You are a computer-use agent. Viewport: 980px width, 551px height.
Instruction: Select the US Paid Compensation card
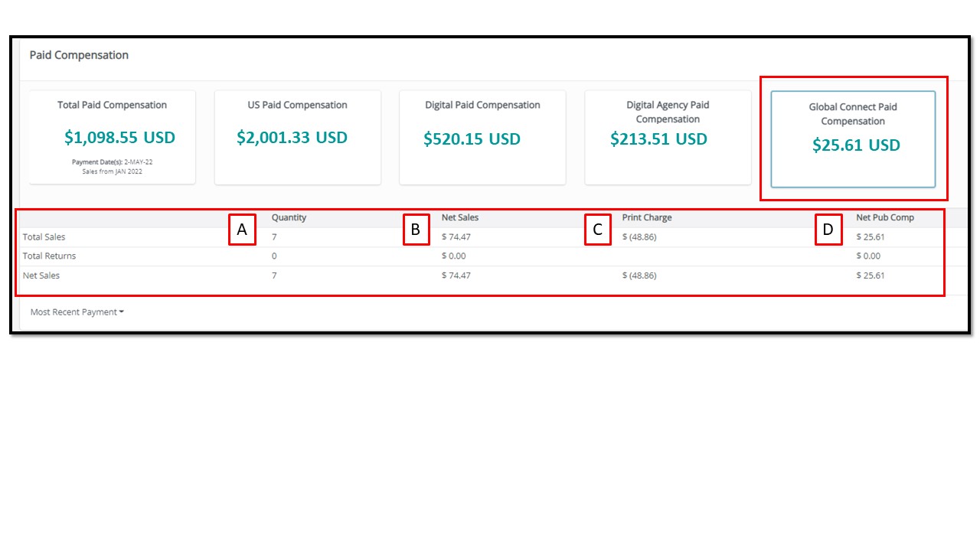click(x=298, y=137)
